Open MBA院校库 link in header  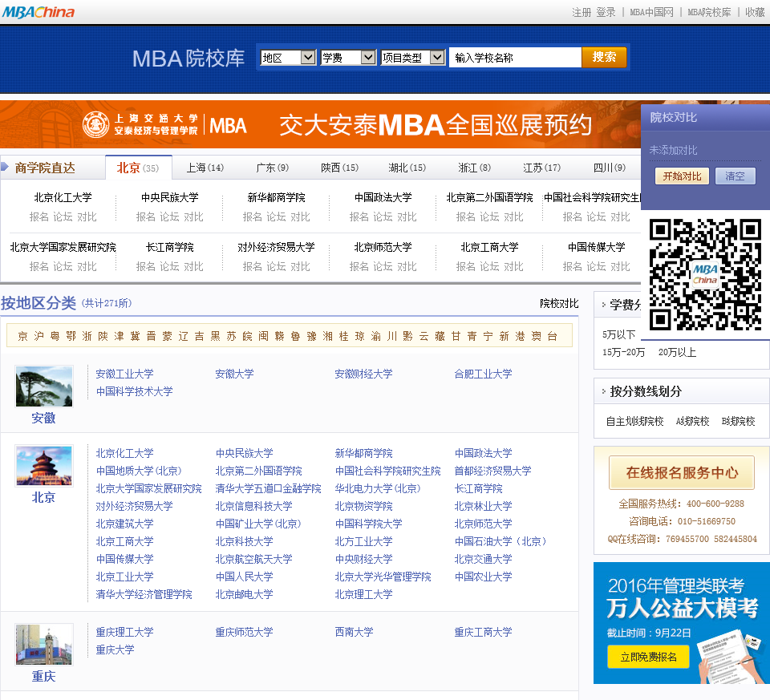pos(709,12)
